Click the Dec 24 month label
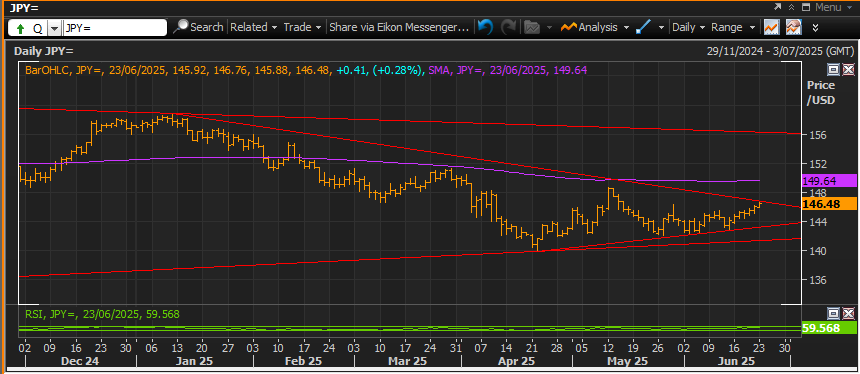This screenshot has width=860, height=374. (80, 361)
